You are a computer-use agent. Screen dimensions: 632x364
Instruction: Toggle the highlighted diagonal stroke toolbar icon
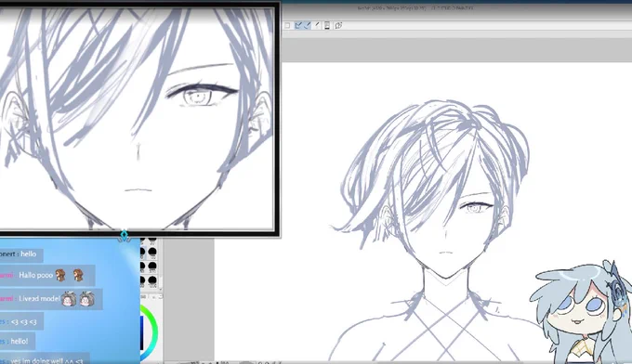(x=308, y=25)
